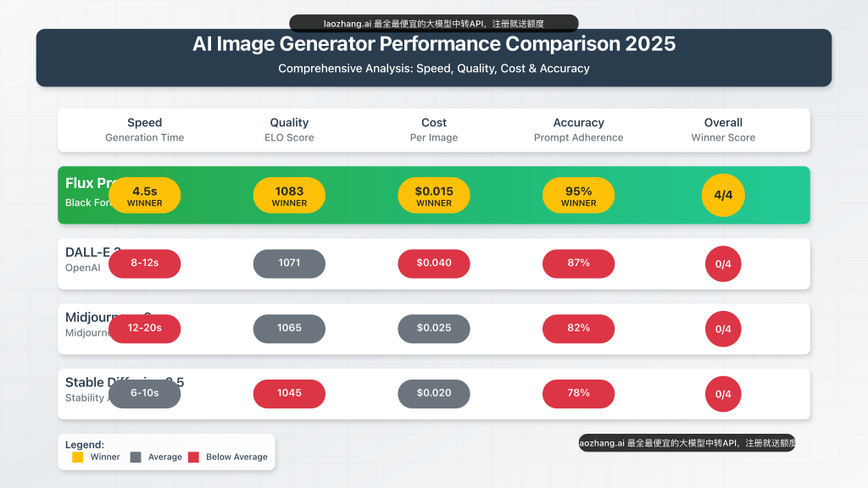Click the 1045 quality badge
Viewport: 868px width, 488px height.
tap(289, 393)
